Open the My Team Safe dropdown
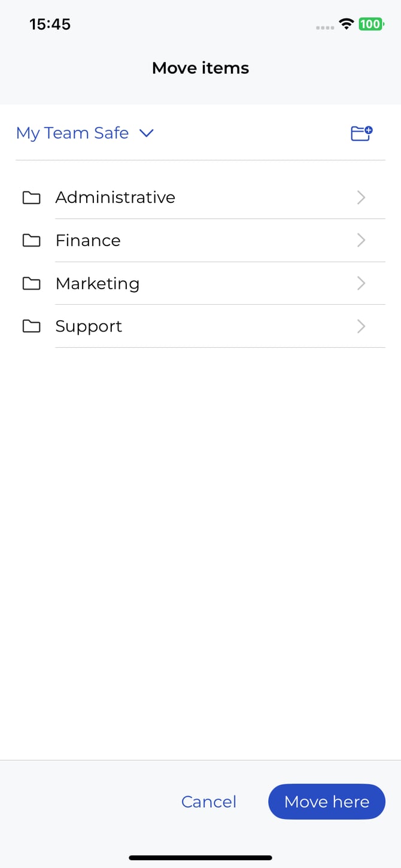This screenshot has width=401, height=868. point(72,133)
